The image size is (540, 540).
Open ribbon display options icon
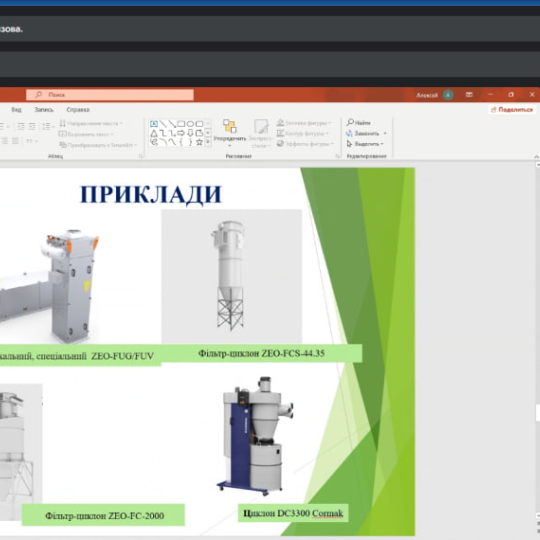469,95
